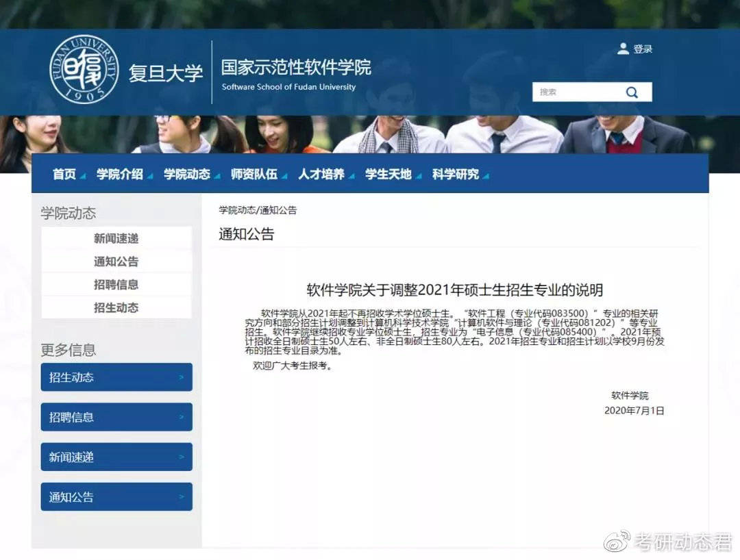Click the blue 招聘信息 button under 更多信息

point(116,417)
